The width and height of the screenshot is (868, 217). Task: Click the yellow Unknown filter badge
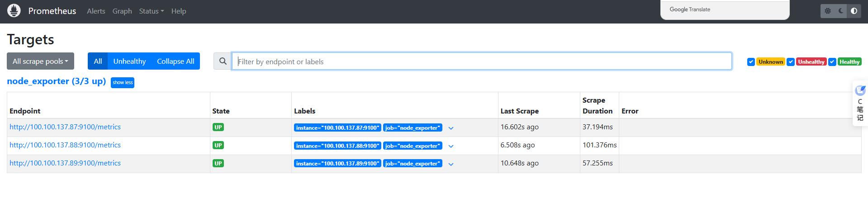[771, 62]
